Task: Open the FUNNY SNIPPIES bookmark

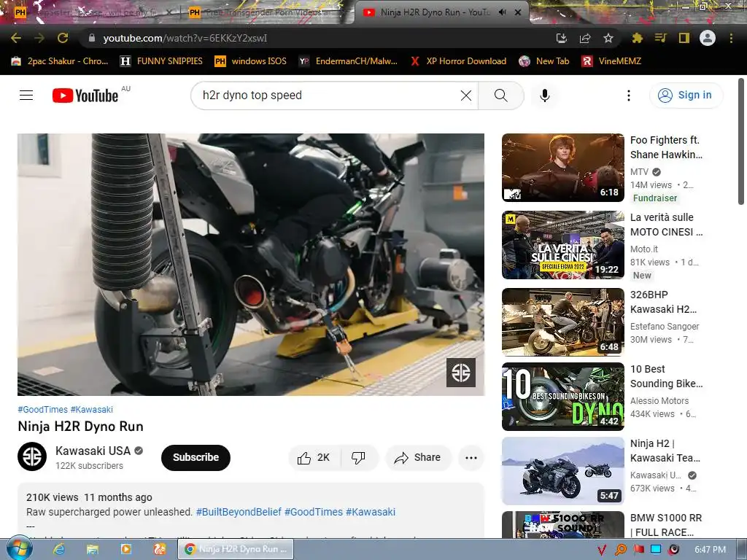Action: [161, 61]
